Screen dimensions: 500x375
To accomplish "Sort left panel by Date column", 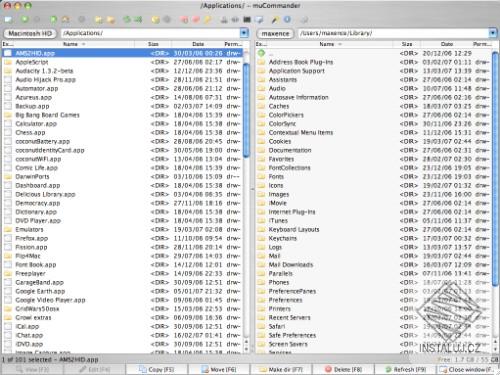I will coord(198,44).
